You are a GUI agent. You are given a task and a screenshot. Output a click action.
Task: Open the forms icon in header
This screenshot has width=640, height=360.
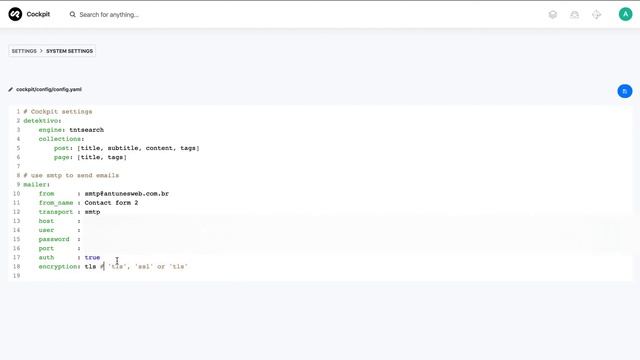(575, 15)
